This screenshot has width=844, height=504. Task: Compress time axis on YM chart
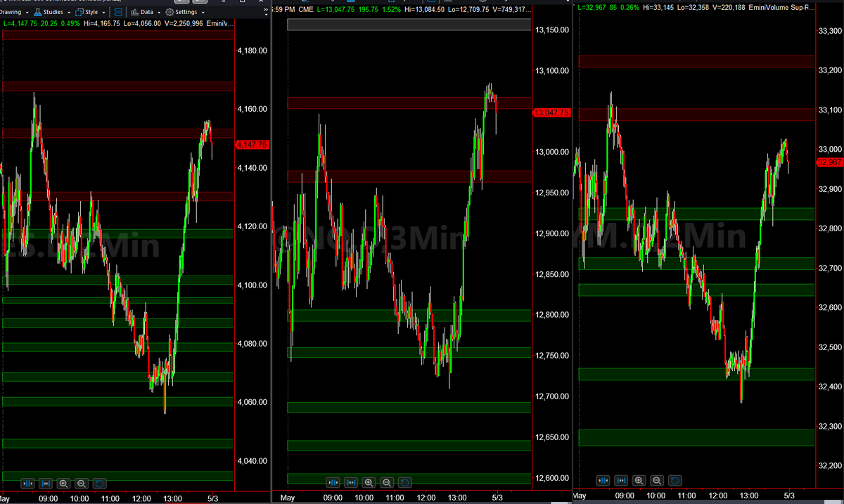603,480
